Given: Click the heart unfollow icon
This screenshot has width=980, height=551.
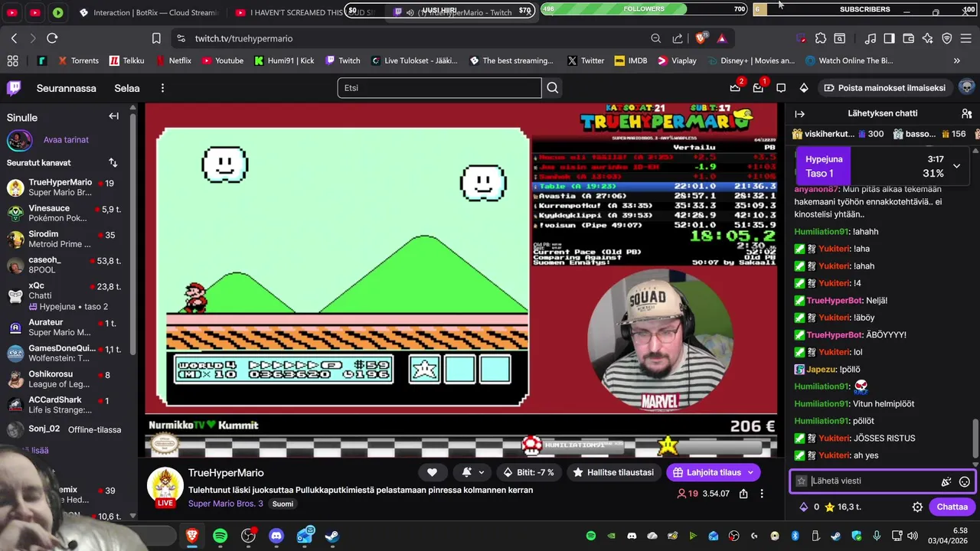Looking at the screenshot, I should tap(432, 472).
